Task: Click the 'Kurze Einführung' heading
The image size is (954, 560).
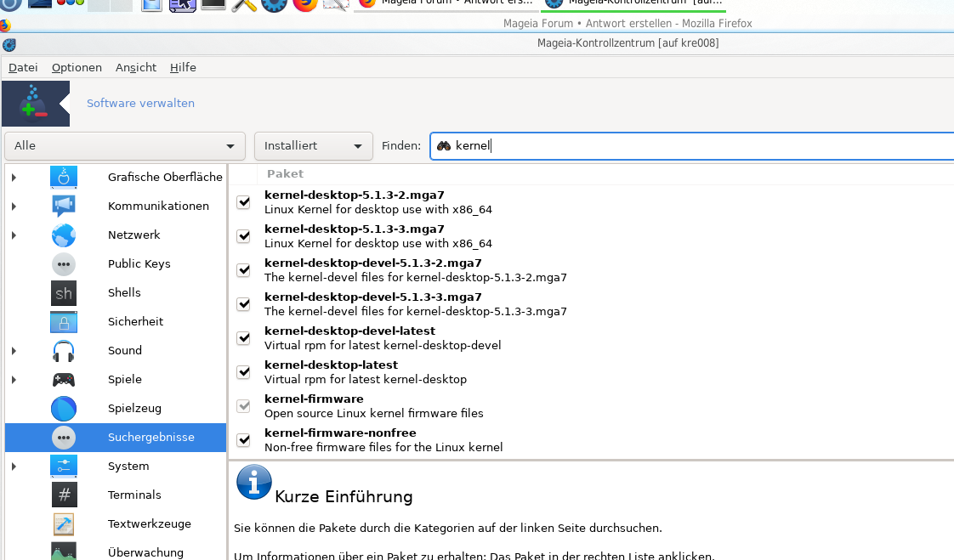Action: point(344,497)
